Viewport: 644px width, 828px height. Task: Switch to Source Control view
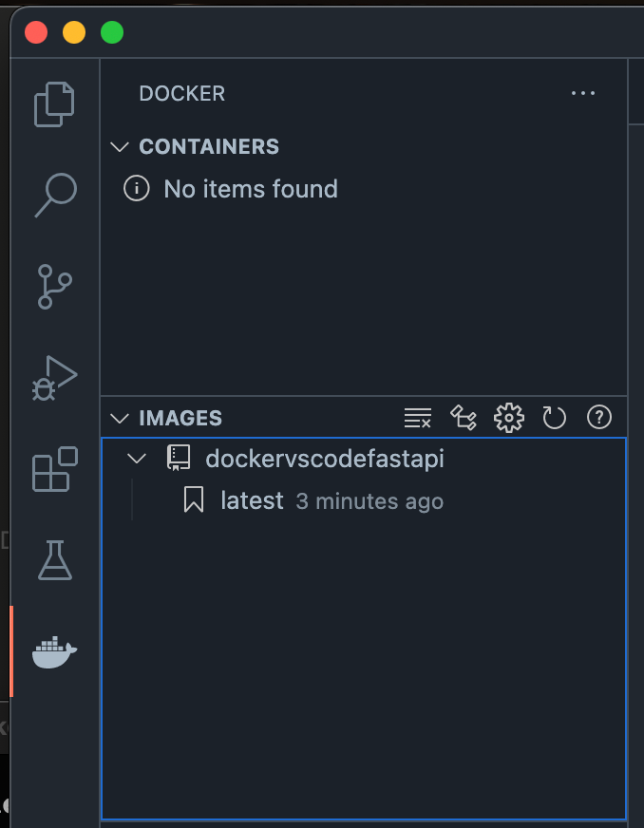(x=54, y=286)
